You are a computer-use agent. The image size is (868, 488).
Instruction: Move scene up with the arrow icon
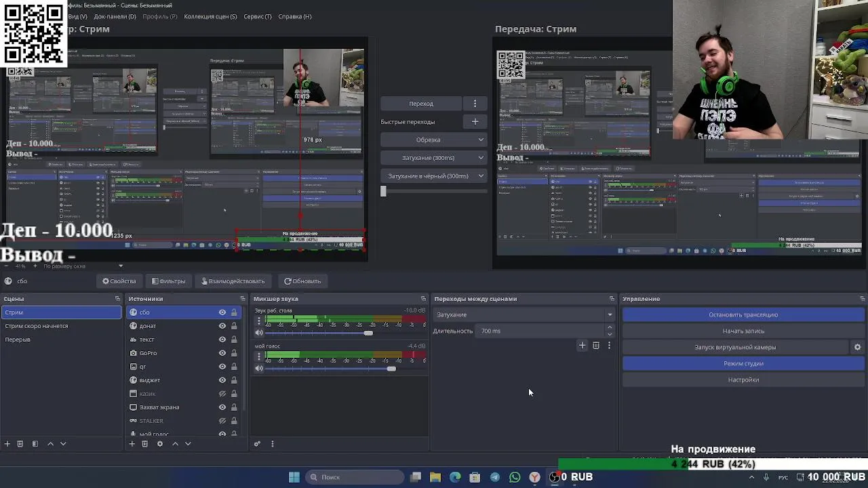pos(50,444)
